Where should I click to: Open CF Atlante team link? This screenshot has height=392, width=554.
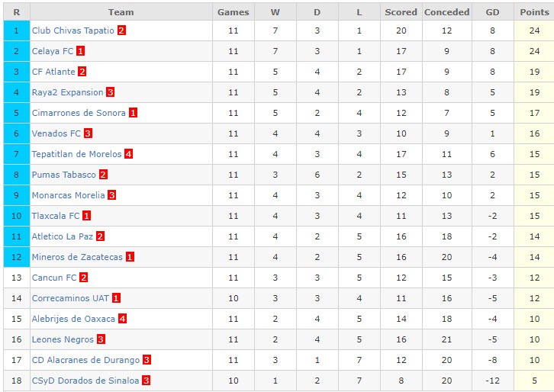53,72
